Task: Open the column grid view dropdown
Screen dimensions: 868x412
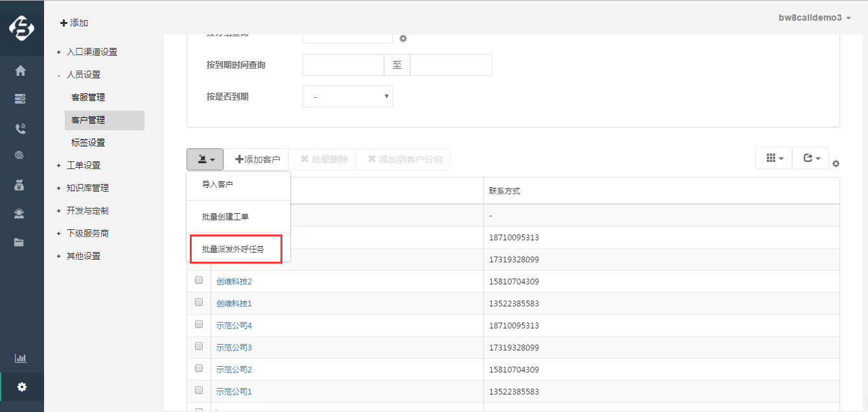Action: pyautogui.click(x=773, y=158)
